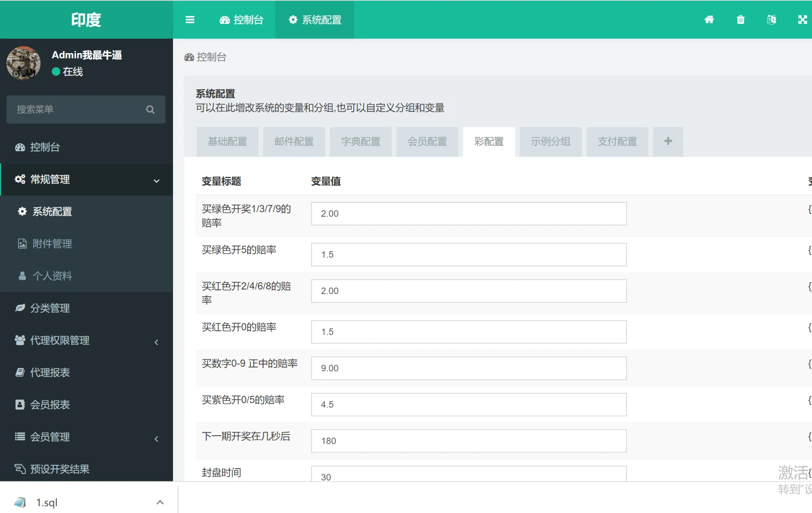Edit the 买绿色开5的赔率 value field
Viewport: 812px width, 513px height.
pos(469,254)
